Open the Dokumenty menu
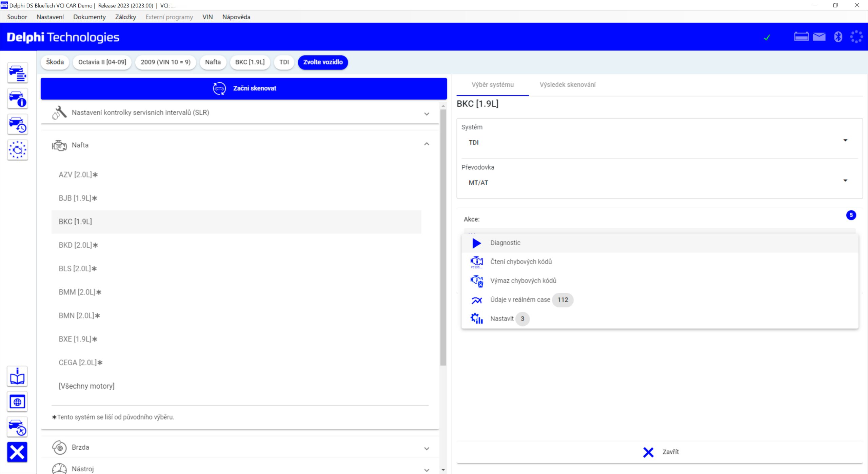This screenshot has height=474, width=868. click(x=90, y=17)
